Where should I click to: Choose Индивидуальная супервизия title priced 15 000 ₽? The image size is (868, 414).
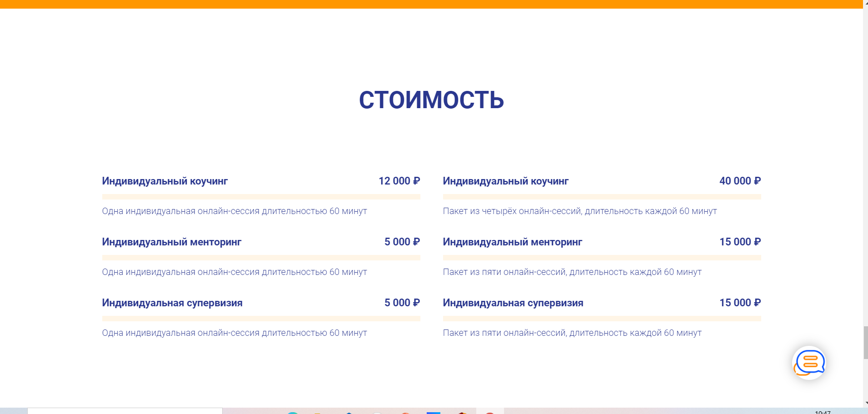tap(513, 303)
